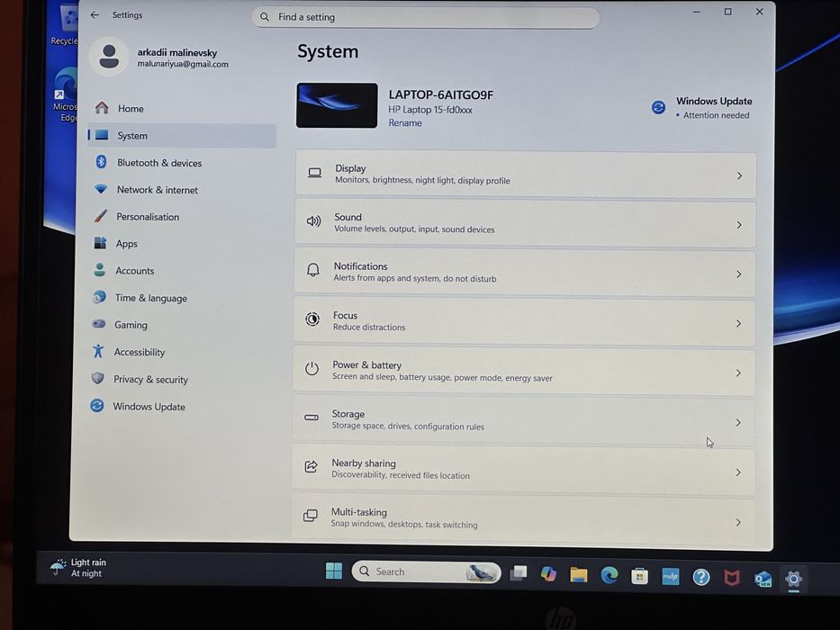Open McAfee from the taskbar

pos(732,578)
